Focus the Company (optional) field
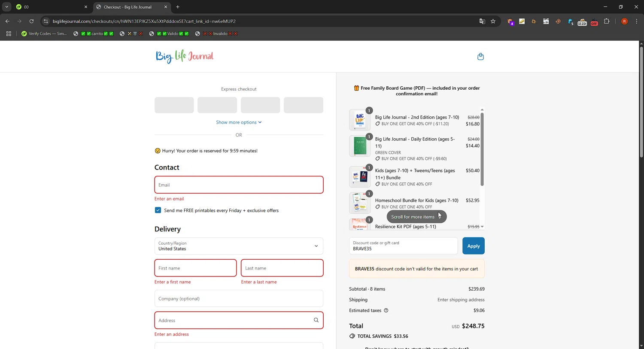 coord(239,298)
